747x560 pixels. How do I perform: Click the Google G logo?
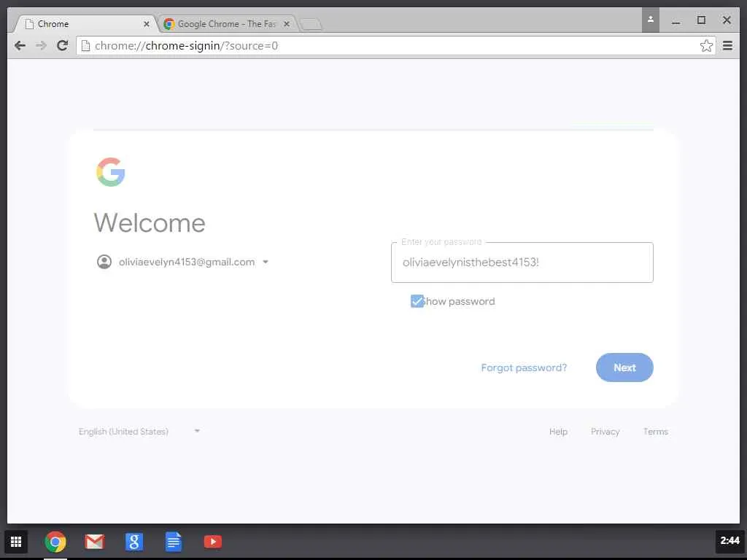pyautogui.click(x=111, y=172)
